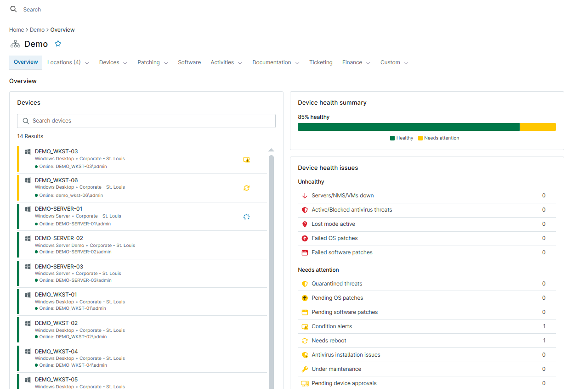Open device DEMO_WKST-02

click(x=57, y=323)
